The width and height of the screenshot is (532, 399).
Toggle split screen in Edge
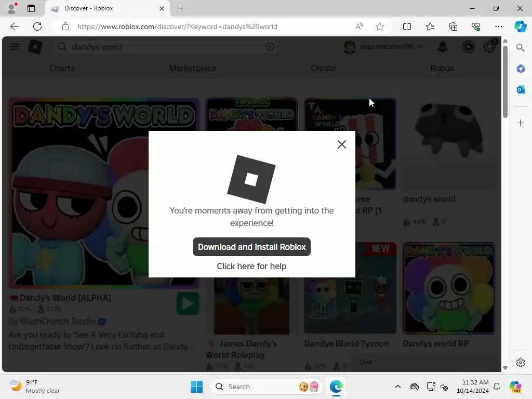(x=407, y=26)
